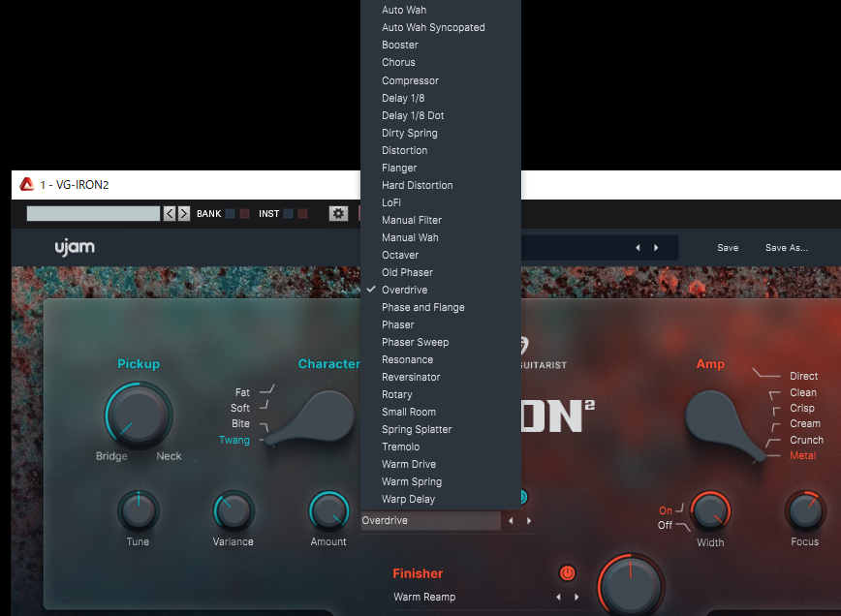This screenshot has width=841, height=616.
Task: Choose Small Room effect
Action: tap(440, 412)
